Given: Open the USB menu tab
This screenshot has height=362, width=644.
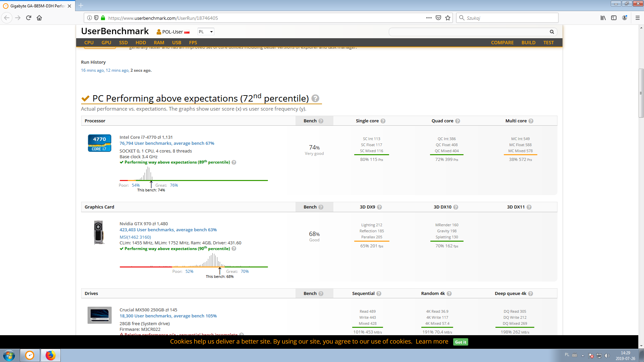Looking at the screenshot, I should pos(177,43).
